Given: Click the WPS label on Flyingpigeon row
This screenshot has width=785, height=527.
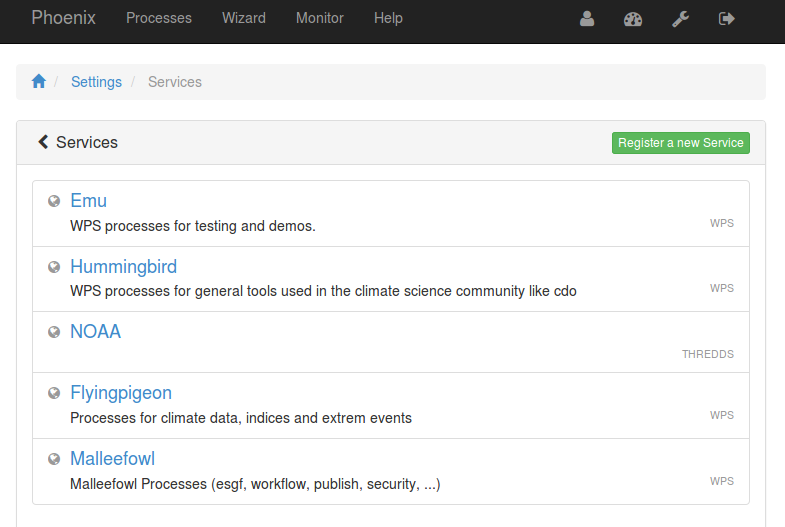Looking at the screenshot, I should point(721,415).
